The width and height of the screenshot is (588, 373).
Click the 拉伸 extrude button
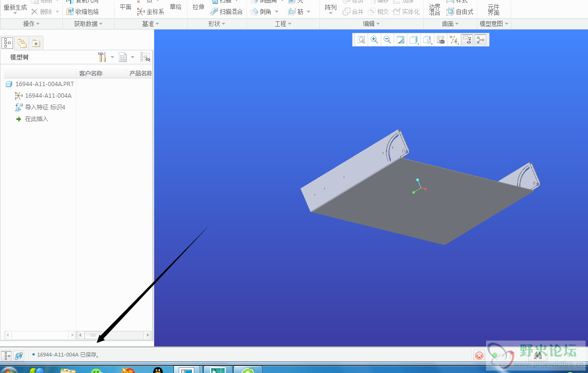pos(198,7)
